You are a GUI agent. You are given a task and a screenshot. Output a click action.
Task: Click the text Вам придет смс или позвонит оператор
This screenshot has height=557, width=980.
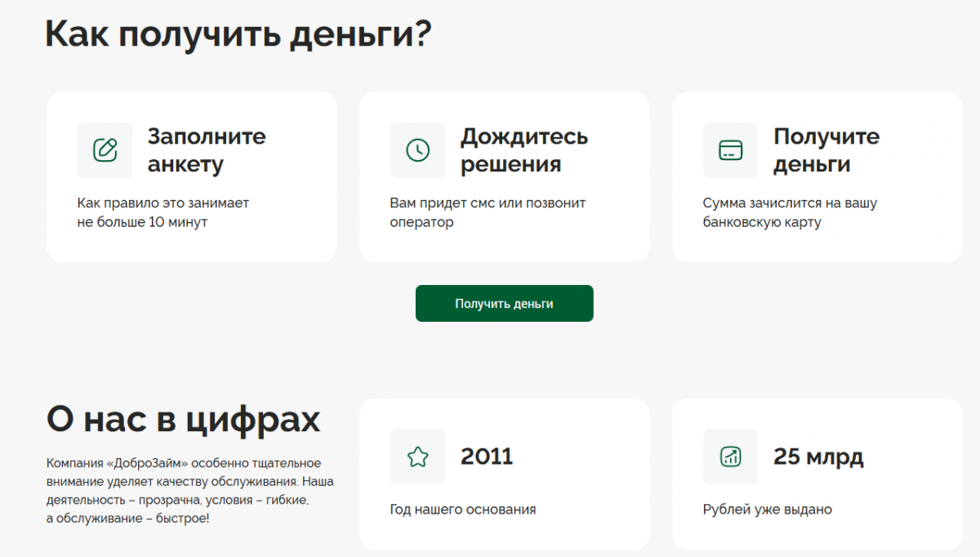[488, 212]
